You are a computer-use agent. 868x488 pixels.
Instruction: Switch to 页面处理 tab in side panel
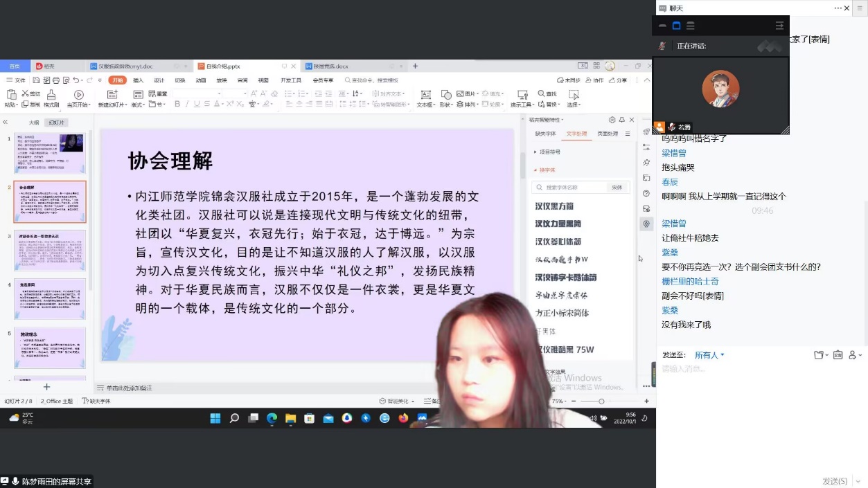point(608,134)
